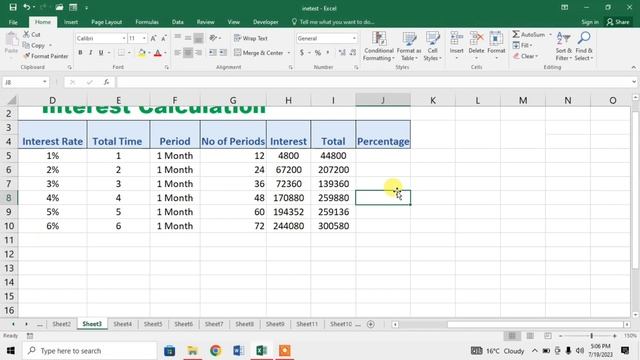Open Sort & Filter
Screen dimensions: 640x360
(563, 46)
